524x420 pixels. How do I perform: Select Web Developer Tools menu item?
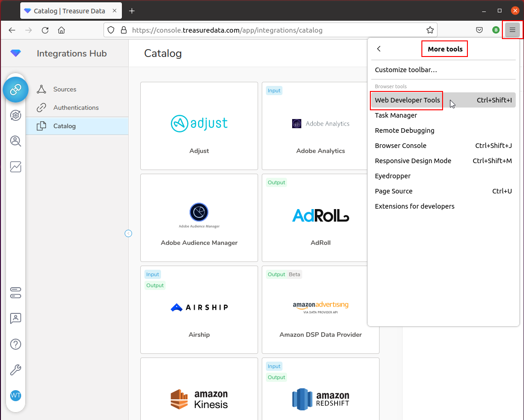pos(407,100)
